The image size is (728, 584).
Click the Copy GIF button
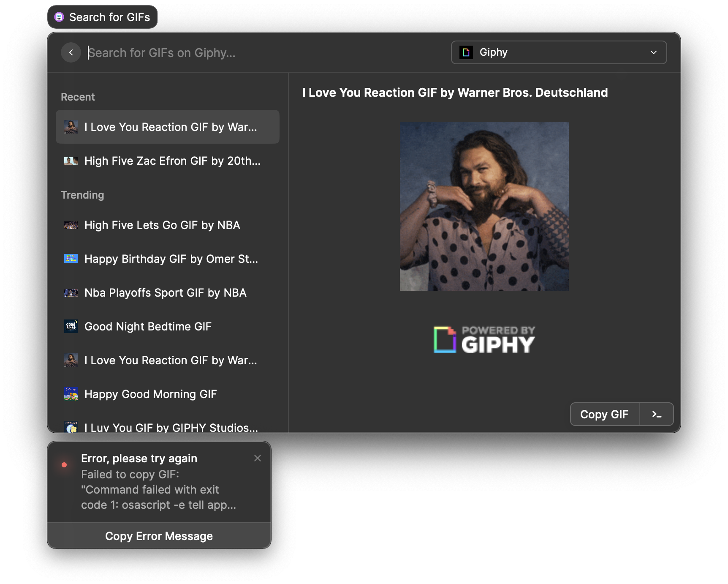point(604,414)
